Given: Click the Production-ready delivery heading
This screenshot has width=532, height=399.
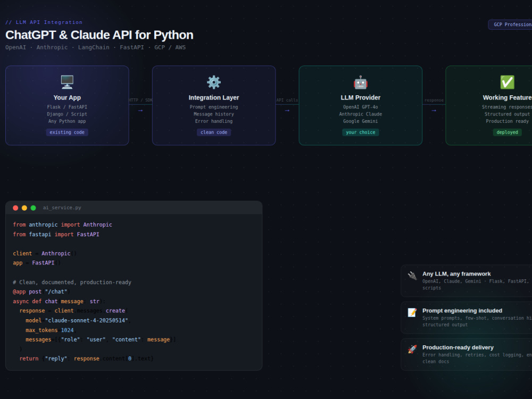Looking at the screenshot, I should pos(458,347).
